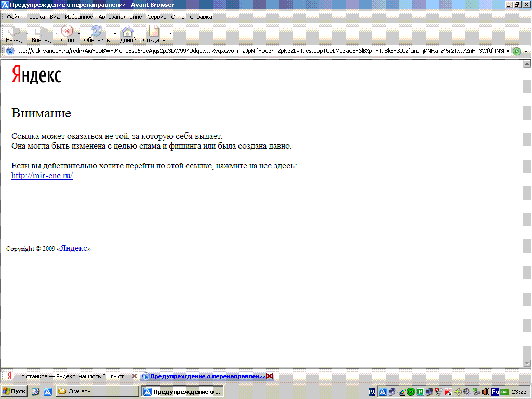The height and width of the screenshot is (399, 532).
Task: Open the Создать dropdown arrow
Action: 170,34
